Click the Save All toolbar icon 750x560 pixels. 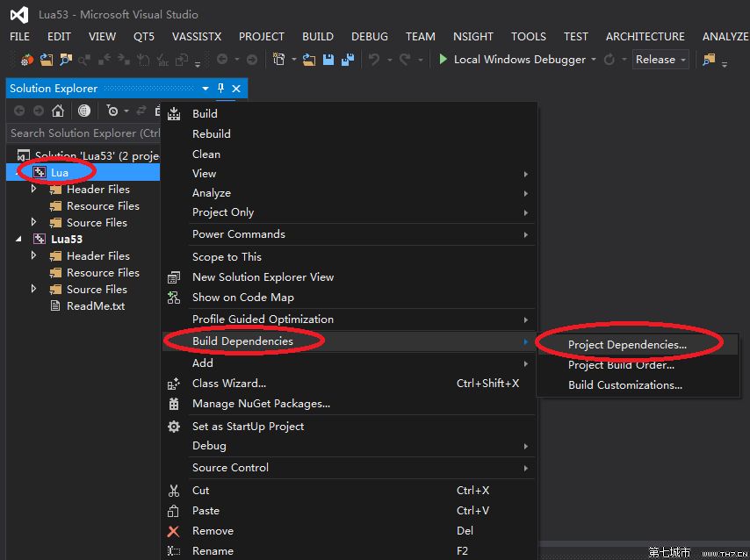[x=348, y=60]
